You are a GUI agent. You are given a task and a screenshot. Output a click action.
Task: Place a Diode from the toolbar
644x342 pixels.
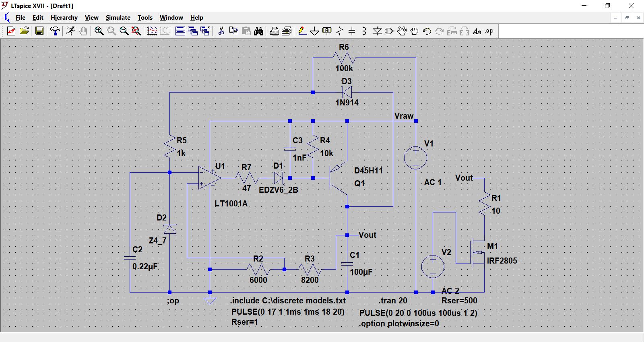tap(377, 31)
